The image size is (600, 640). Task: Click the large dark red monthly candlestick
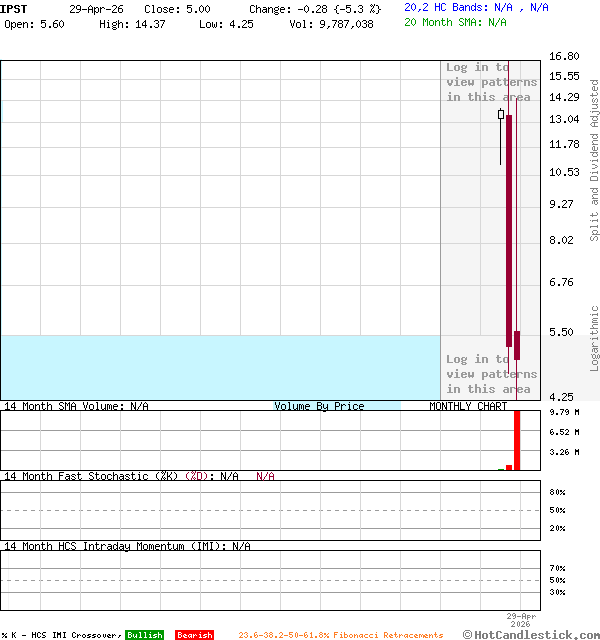click(509, 230)
